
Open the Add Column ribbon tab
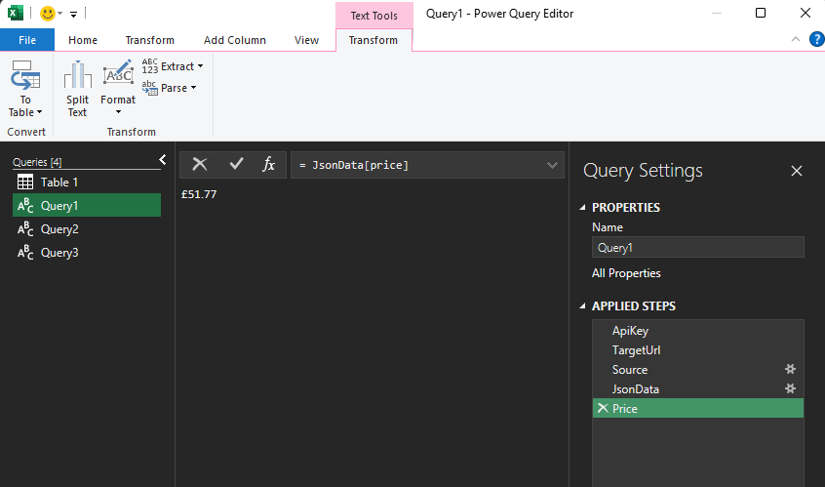tap(235, 40)
